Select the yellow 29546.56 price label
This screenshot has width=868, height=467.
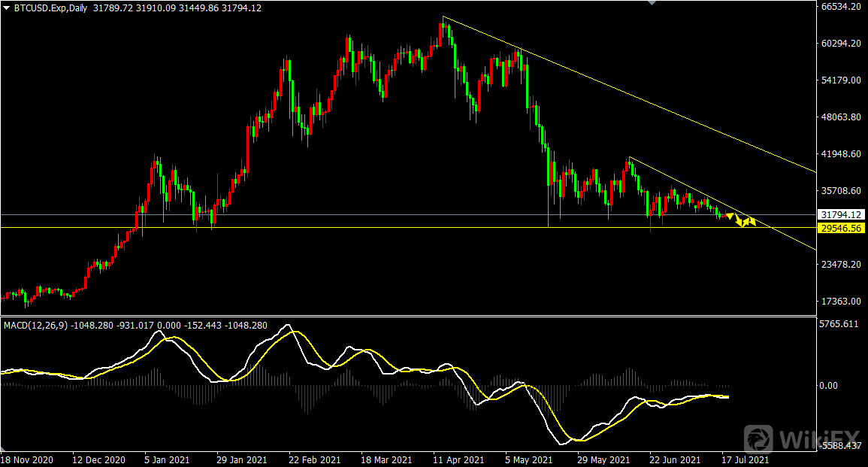coord(841,227)
